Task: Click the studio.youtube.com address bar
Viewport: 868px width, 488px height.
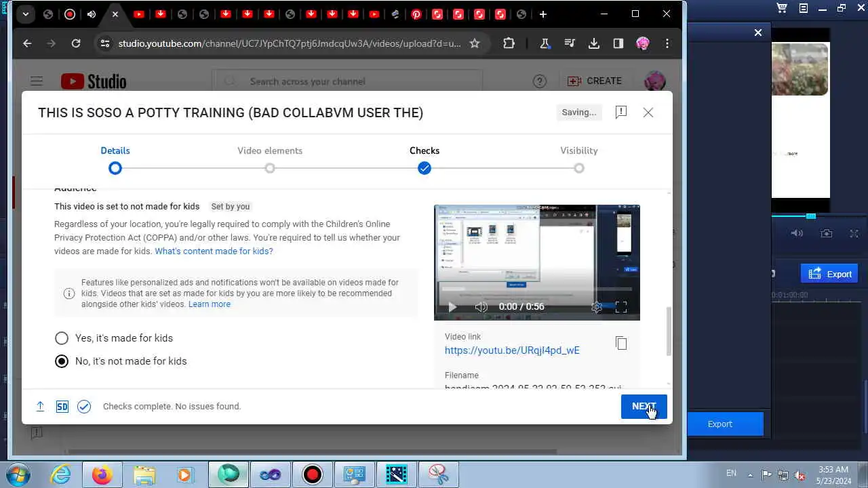Action: click(x=290, y=43)
